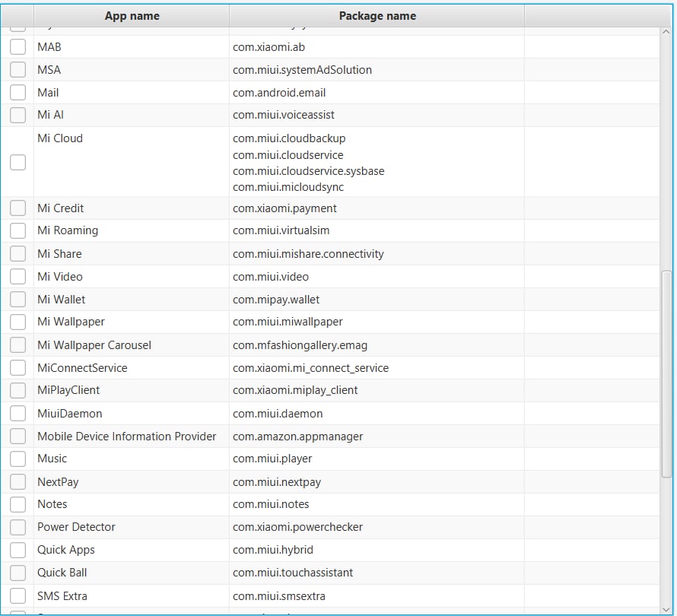Select the Power Detector checkbox
The height and width of the screenshot is (616, 677).
tap(17, 527)
